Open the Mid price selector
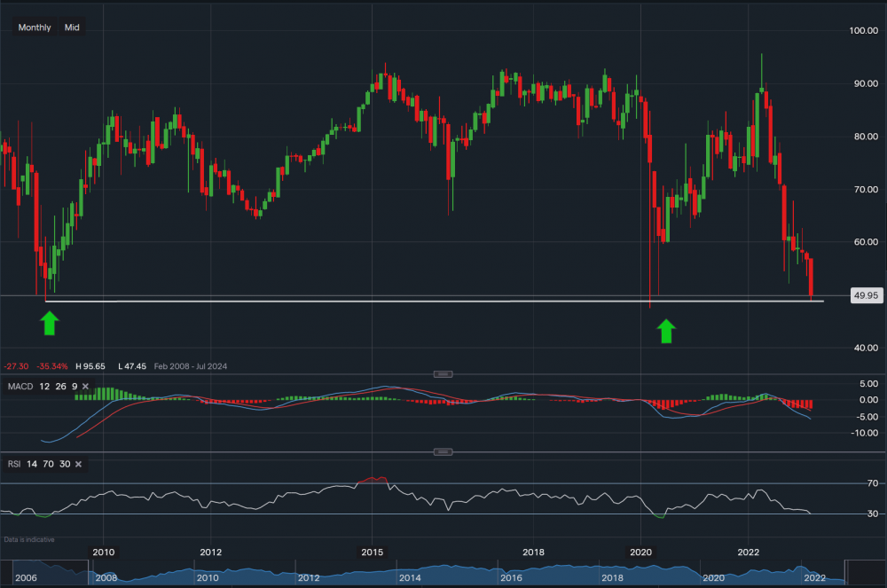This screenshot has width=887, height=588. (71, 27)
